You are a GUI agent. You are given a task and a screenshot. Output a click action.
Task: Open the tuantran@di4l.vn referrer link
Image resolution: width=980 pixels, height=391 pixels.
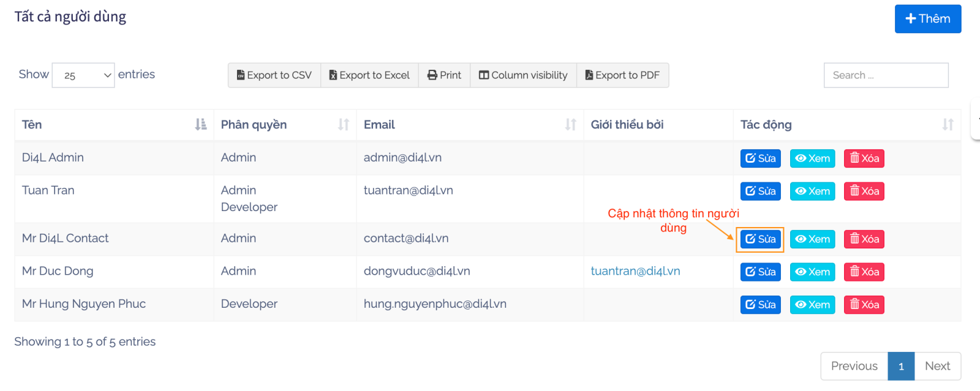(x=635, y=271)
